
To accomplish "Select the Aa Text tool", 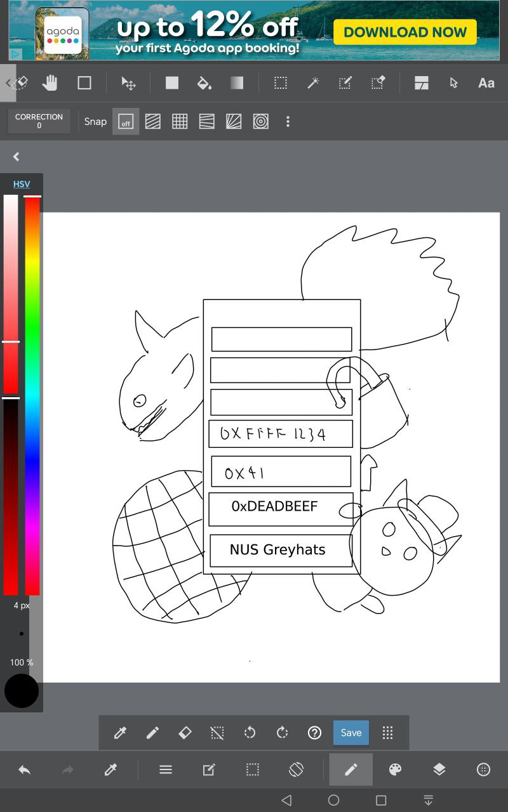I will (x=486, y=83).
